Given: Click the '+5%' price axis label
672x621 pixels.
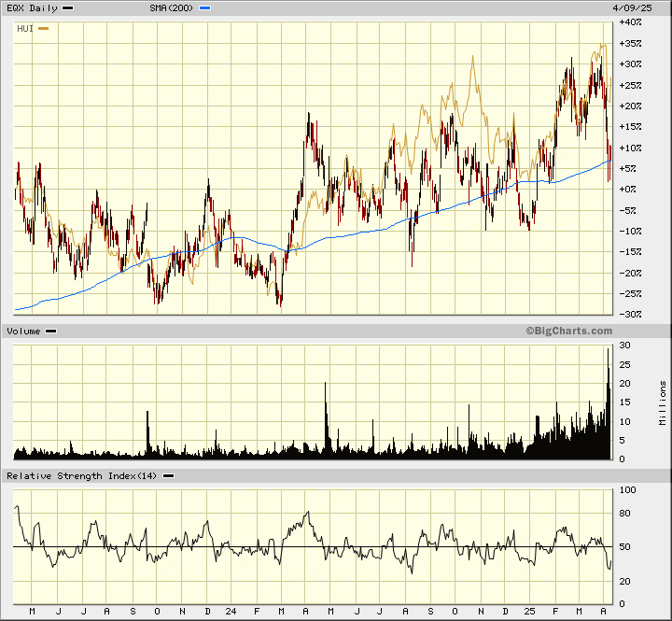Looking at the screenshot, I should (628, 168).
